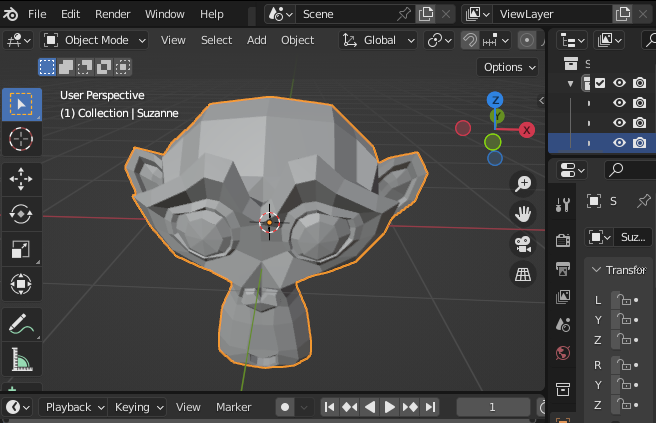Click the zoom magnifier viewport icon
Viewport: 656px width, 423px height.
(522, 183)
